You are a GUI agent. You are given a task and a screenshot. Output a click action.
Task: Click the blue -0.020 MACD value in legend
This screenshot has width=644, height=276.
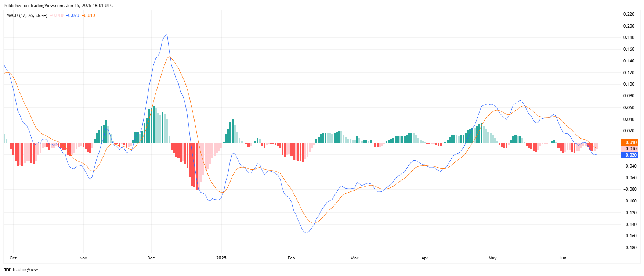(x=72, y=15)
